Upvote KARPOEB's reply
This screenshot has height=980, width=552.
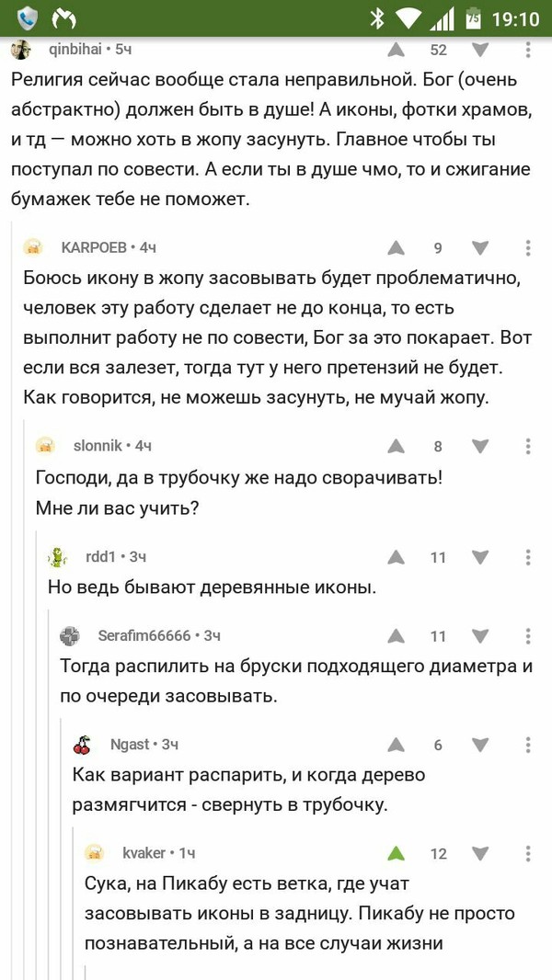tap(396, 247)
